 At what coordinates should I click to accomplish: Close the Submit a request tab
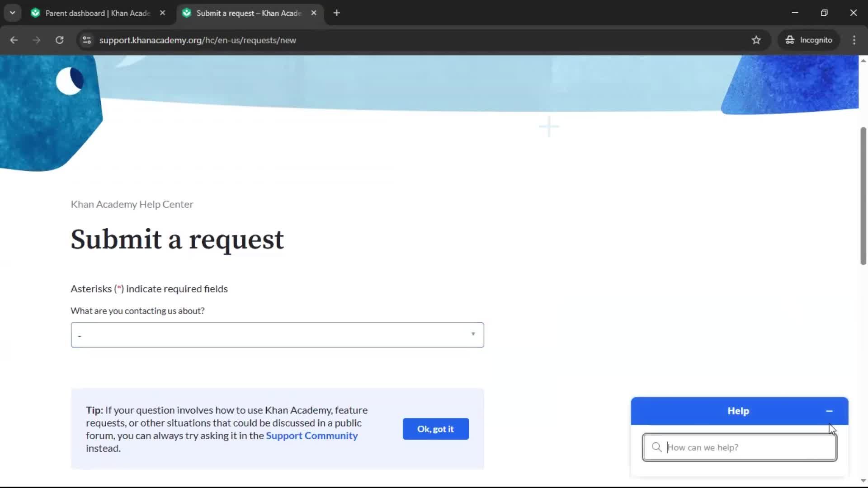[x=314, y=13]
